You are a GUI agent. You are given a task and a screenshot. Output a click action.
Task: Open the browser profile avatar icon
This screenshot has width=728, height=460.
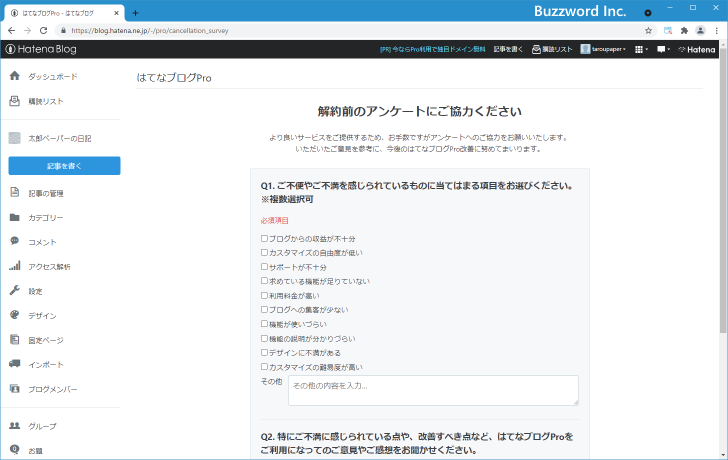[700, 31]
